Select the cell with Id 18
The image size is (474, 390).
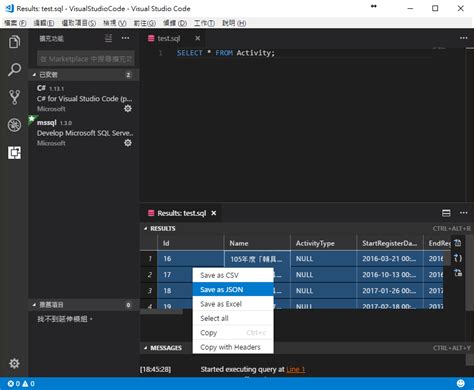pyautogui.click(x=175, y=291)
